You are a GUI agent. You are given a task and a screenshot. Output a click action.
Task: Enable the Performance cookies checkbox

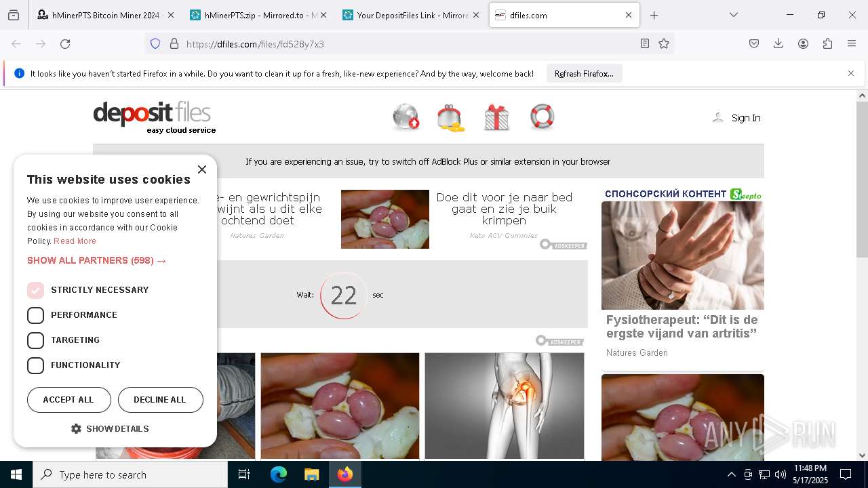click(x=35, y=315)
